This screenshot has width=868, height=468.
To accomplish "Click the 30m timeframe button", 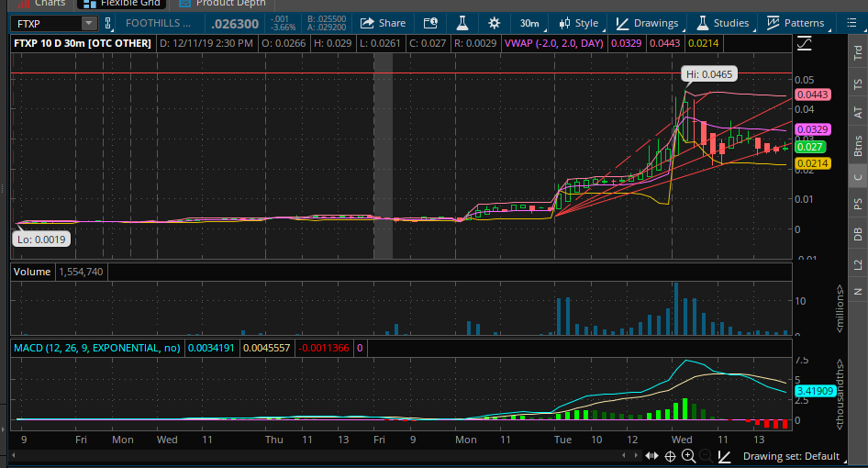I will tap(529, 23).
